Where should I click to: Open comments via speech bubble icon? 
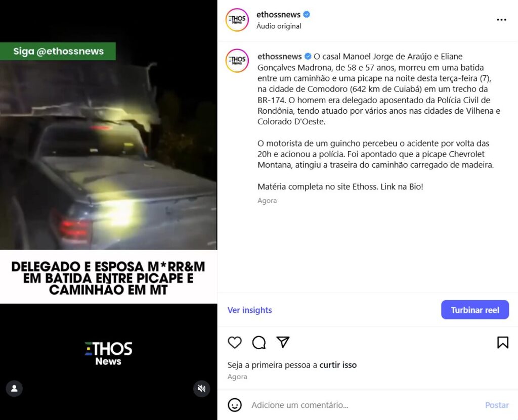(259, 342)
